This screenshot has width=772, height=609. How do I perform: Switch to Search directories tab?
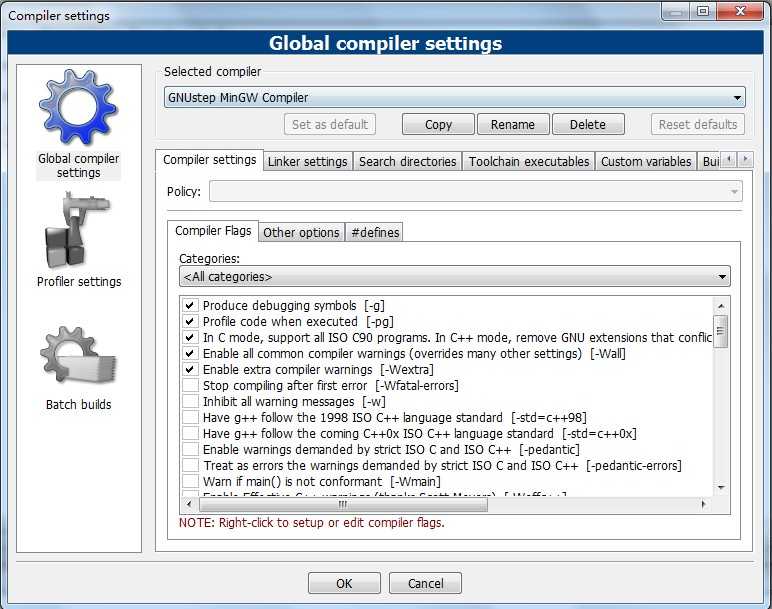pos(408,161)
